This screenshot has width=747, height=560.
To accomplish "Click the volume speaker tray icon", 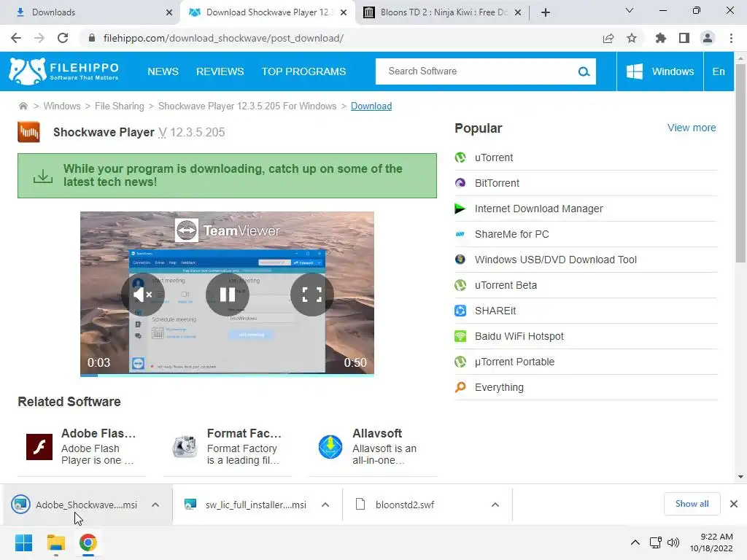I will click(x=673, y=542).
